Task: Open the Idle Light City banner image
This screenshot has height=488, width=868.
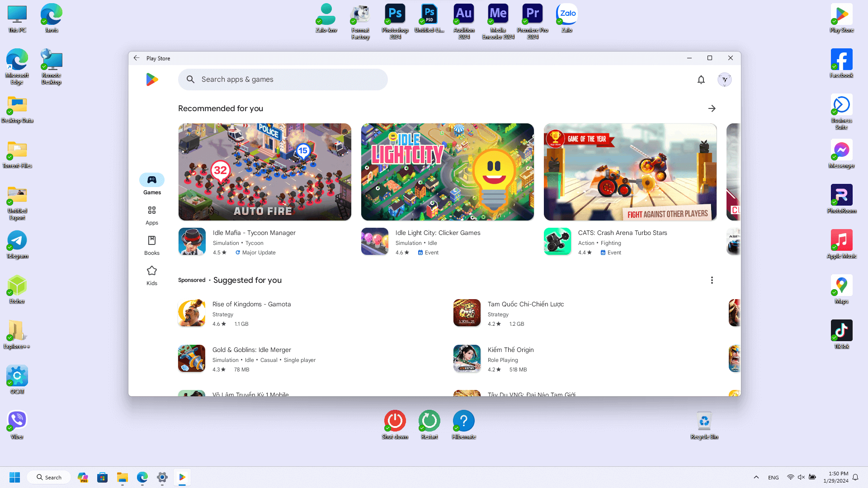Action: point(448,172)
